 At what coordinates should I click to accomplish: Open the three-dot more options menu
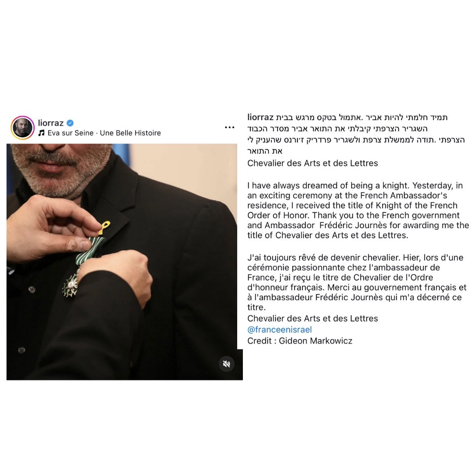click(229, 127)
